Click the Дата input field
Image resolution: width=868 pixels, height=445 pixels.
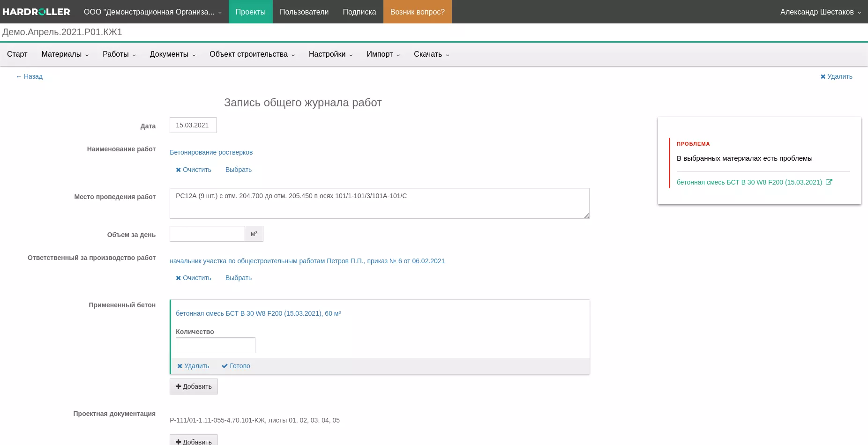tap(193, 125)
